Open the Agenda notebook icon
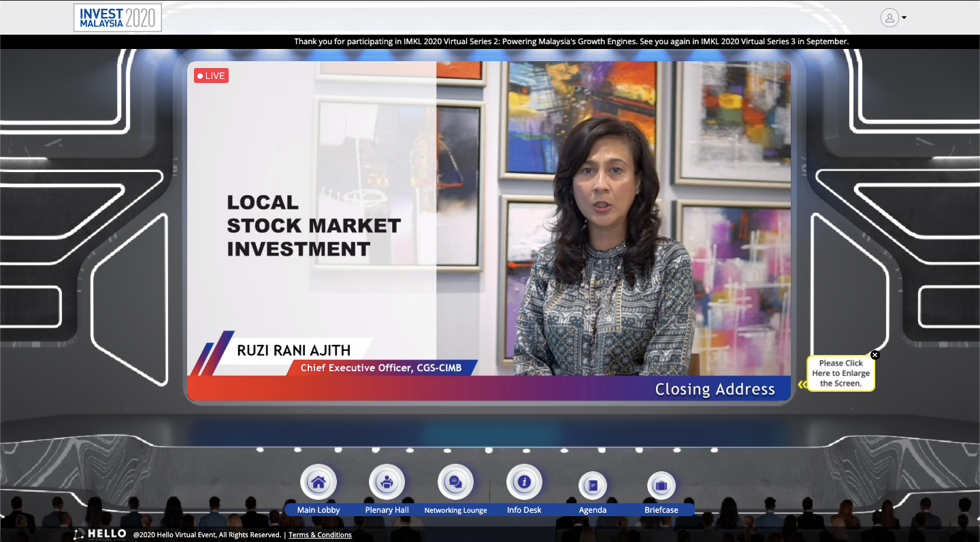 click(593, 486)
